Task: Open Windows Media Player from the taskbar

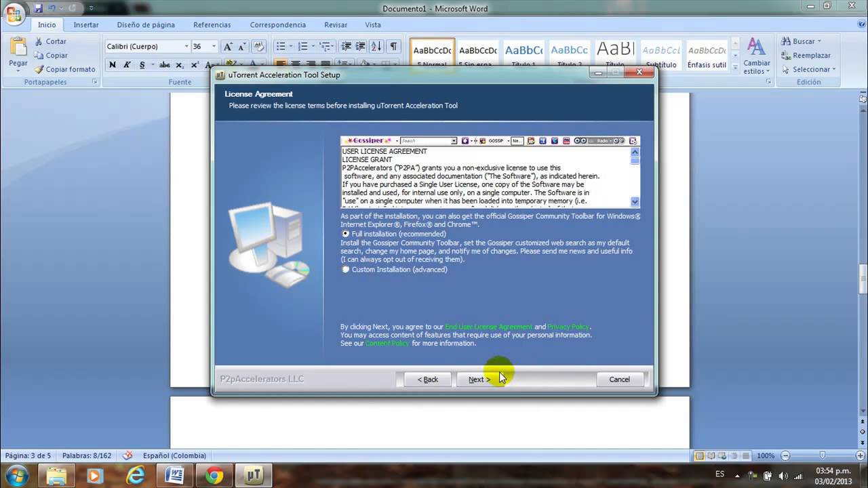Action: pos(95,476)
